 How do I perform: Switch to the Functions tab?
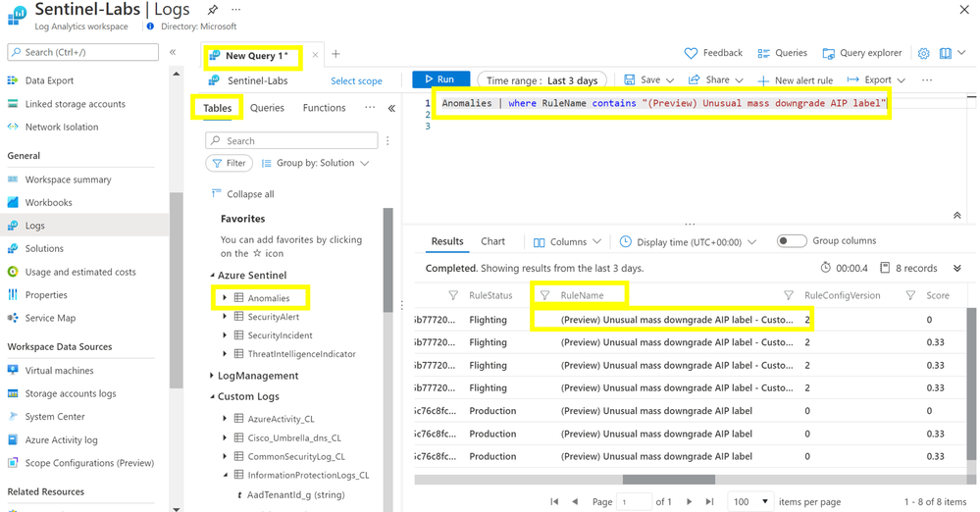coord(324,108)
